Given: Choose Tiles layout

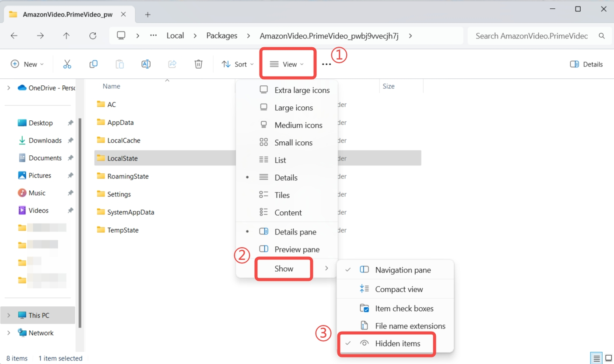Looking at the screenshot, I should [x=287, y=195].
